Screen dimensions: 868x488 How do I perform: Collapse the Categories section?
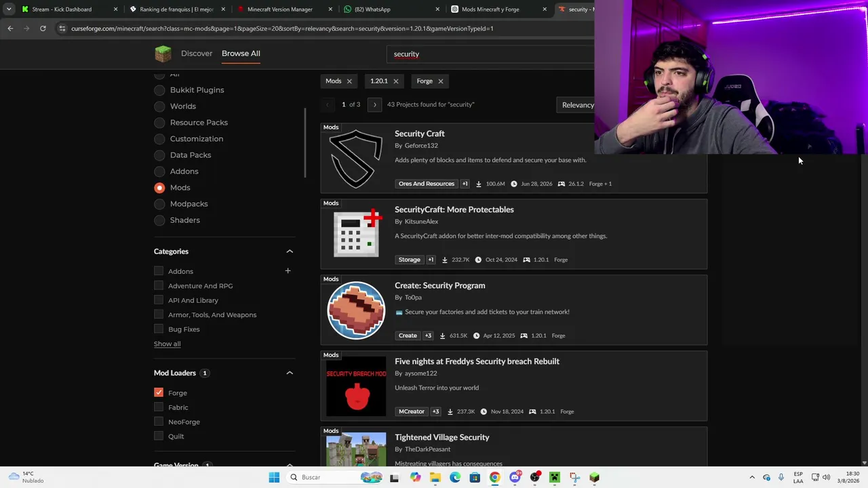point(290,251)
